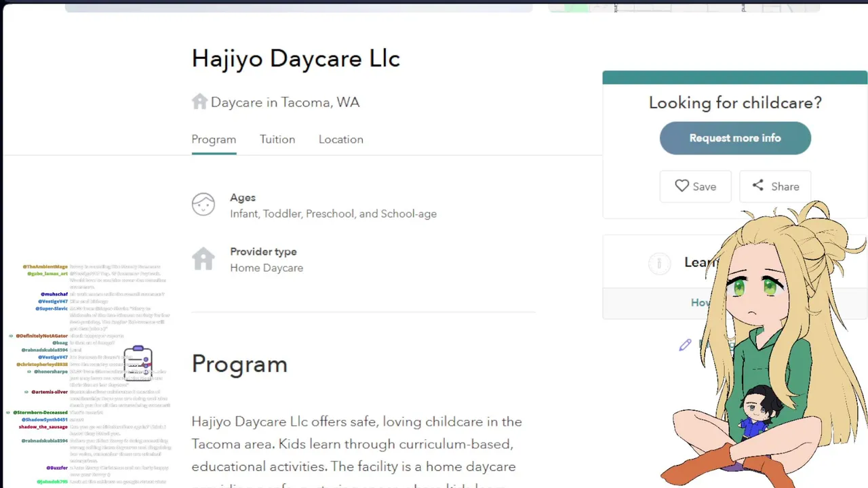868x488 pixels.
Task: Click the Hajiyo Daycare Llc title
Action: [x=296, y=58]
